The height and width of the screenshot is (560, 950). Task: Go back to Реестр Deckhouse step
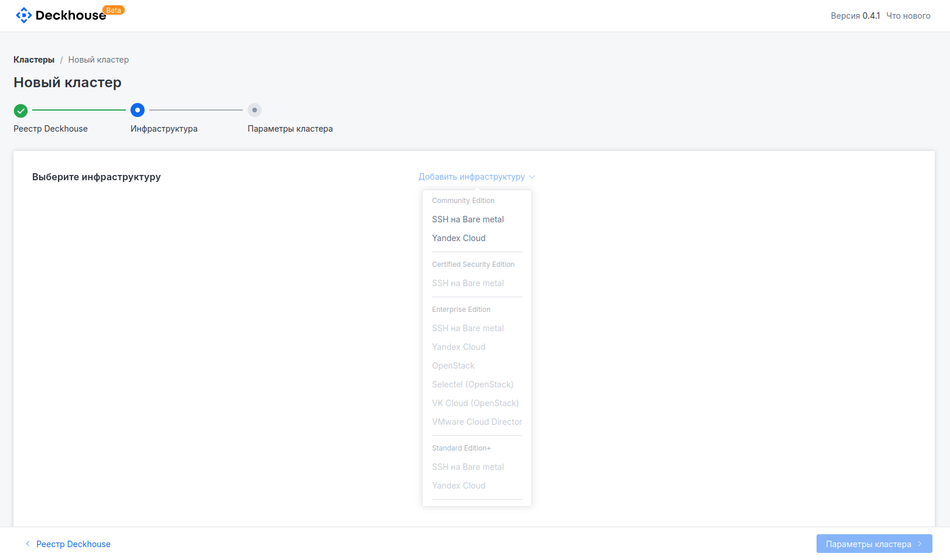click(x=73, y=544)
